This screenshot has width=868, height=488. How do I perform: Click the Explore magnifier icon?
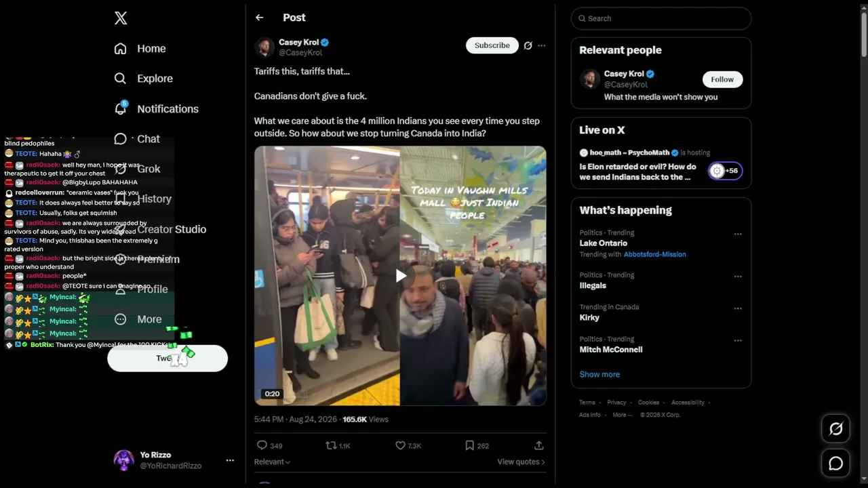[x=121, y=79]
